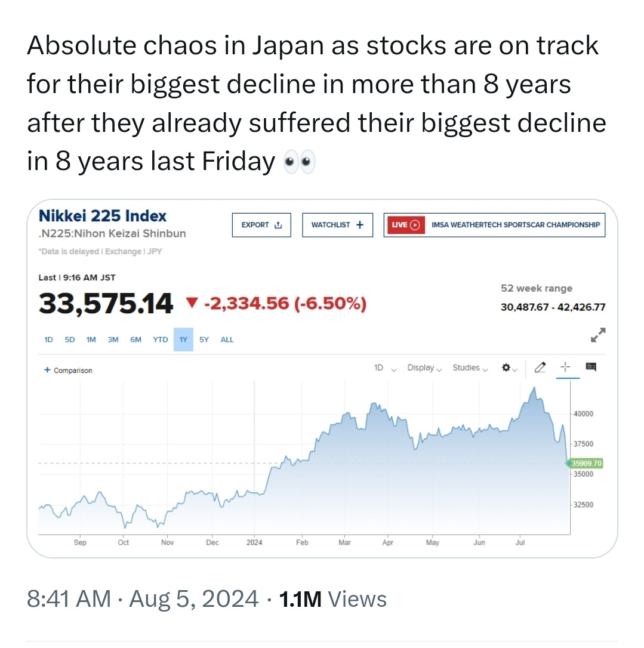This screenshot has height=648, width=644.
Task: Open the 1D interval dropdown
Action: point(385,368)
